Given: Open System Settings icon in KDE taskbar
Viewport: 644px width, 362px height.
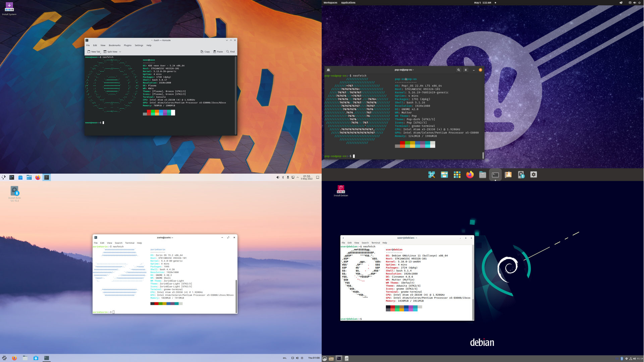Looking at the screenshot, I should tap(12, 177).
